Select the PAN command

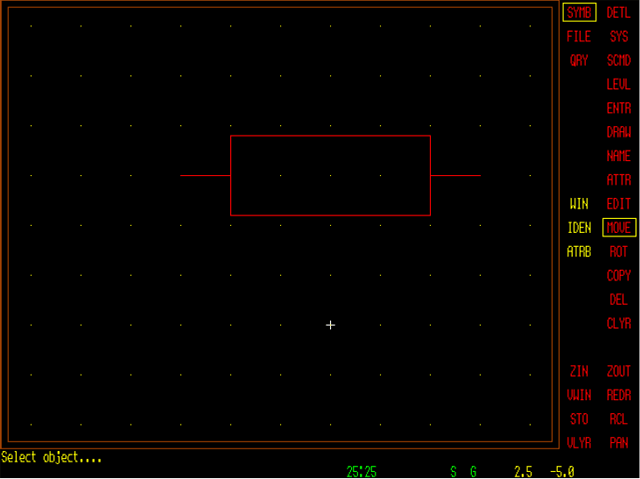pos(619,443)
